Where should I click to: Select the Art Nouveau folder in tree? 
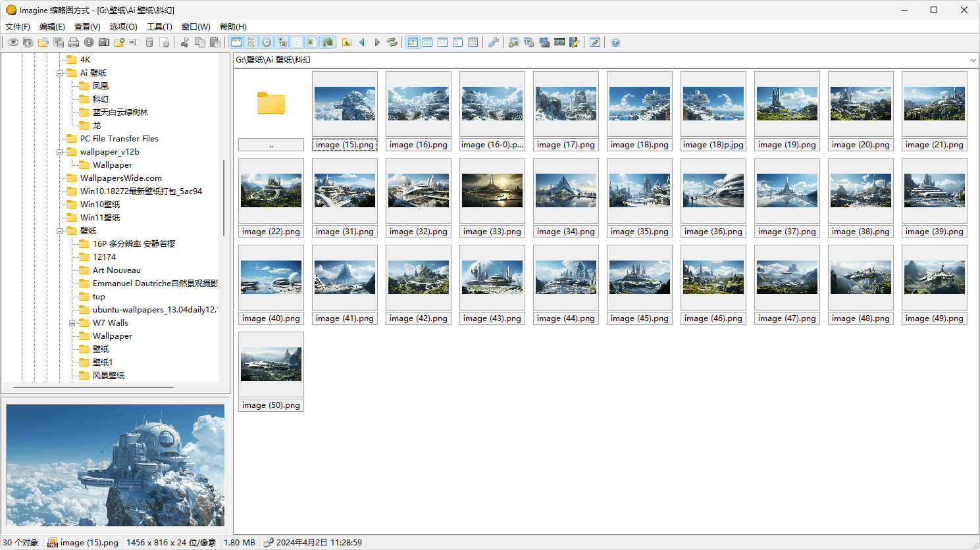(116, 270)
